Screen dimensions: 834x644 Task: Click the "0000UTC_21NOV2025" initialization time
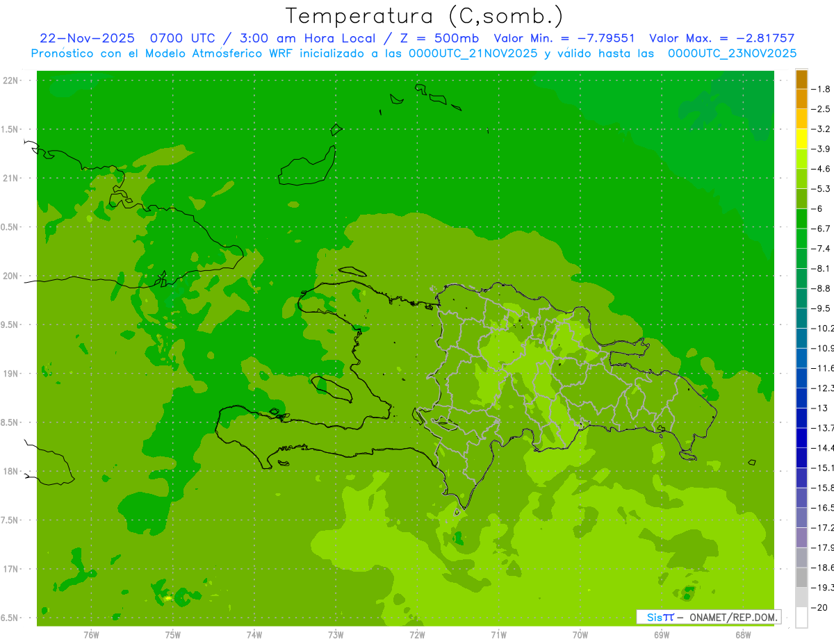pyautogui.click(x=473, y=53)
